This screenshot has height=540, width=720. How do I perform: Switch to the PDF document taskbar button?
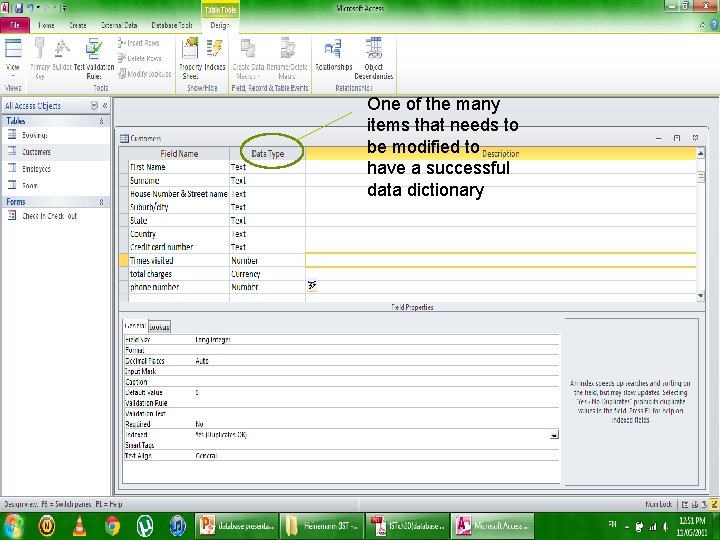407,526
